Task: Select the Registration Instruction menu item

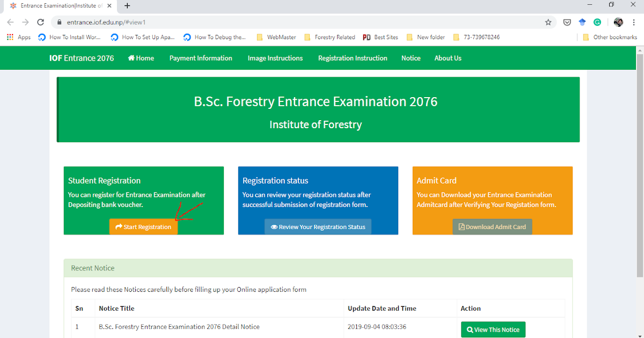Action: coord(353,58)
